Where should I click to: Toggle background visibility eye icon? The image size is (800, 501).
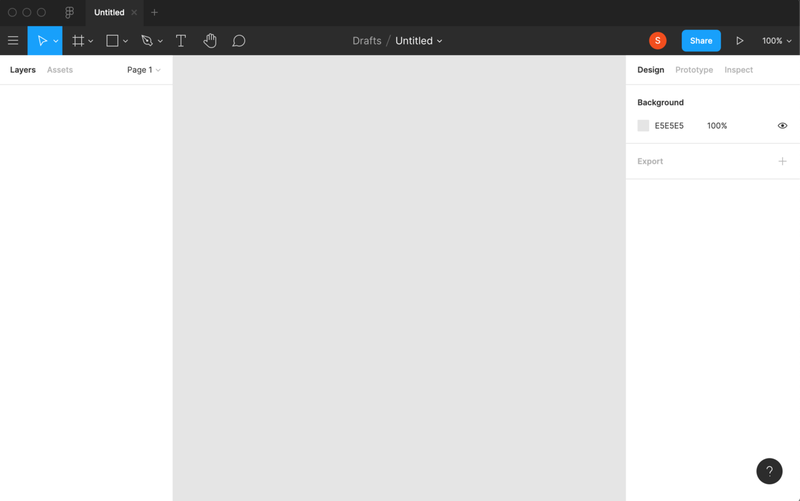tap(782, 126)
